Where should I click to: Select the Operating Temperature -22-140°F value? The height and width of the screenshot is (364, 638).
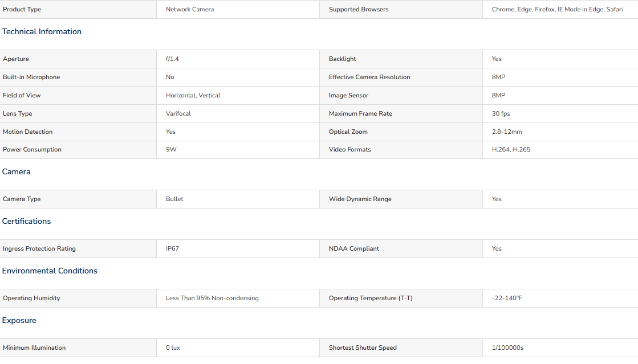(x=507, y=298)
